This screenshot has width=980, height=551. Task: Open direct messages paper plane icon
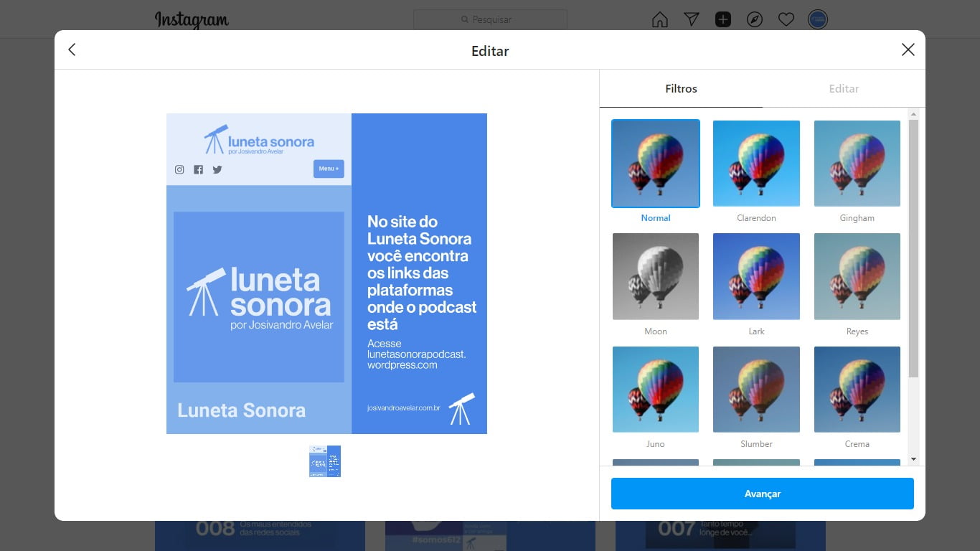(x=692, y=19)
